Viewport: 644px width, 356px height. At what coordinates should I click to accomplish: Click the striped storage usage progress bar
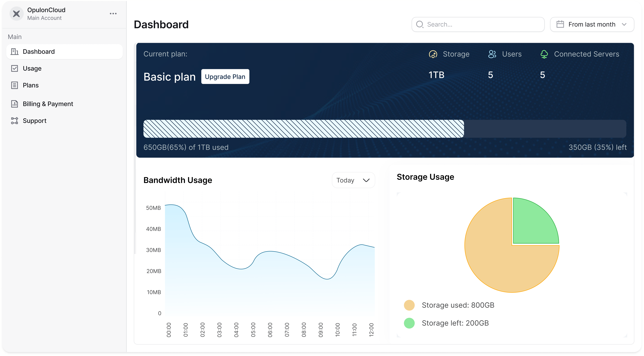304,129
